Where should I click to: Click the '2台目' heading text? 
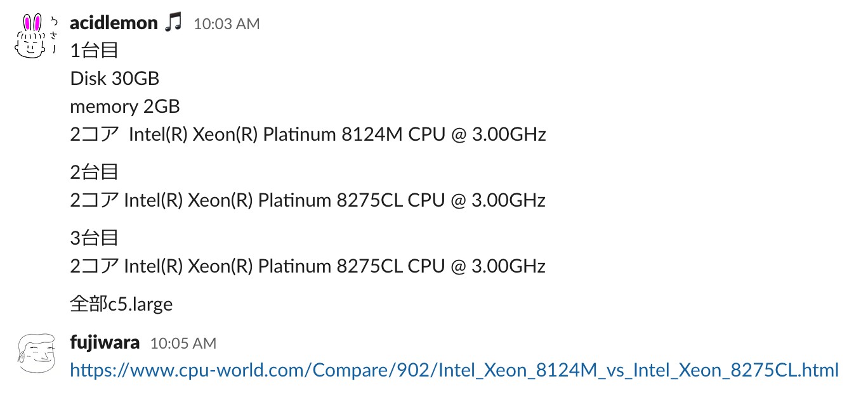point(94,172)
